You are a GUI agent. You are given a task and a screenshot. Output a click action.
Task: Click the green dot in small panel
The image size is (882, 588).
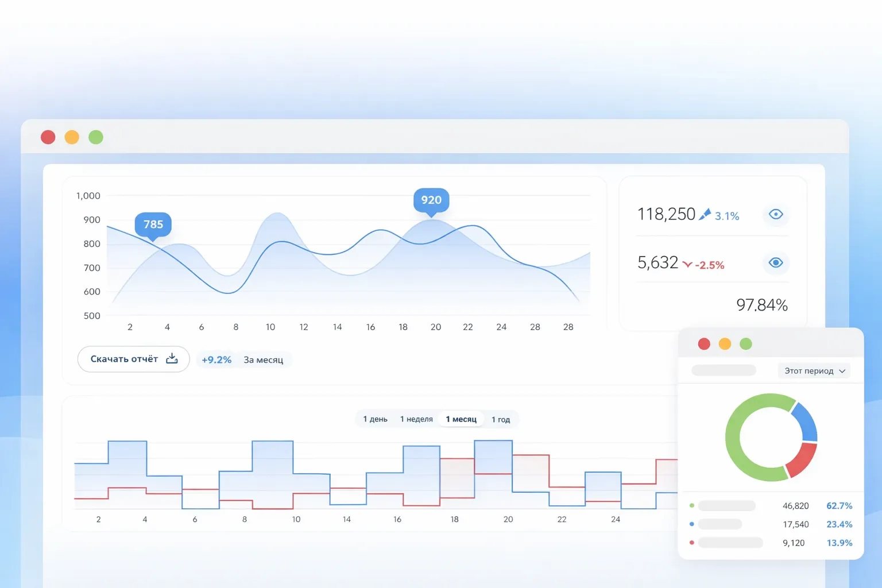[745, 344]
